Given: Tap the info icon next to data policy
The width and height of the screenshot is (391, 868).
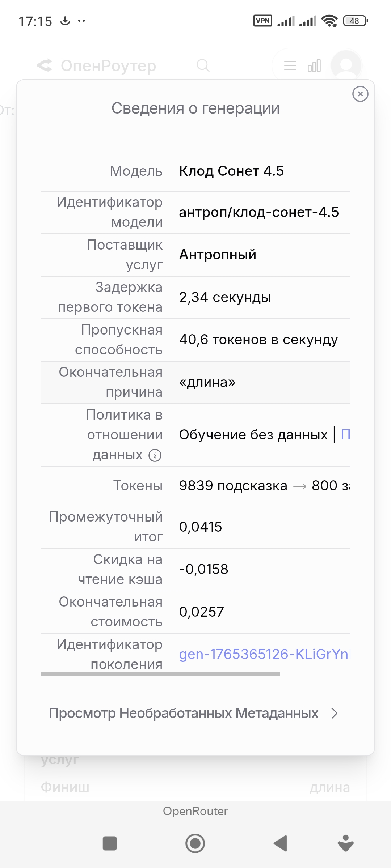Looking at the screenshot, I should click(155, 455).
